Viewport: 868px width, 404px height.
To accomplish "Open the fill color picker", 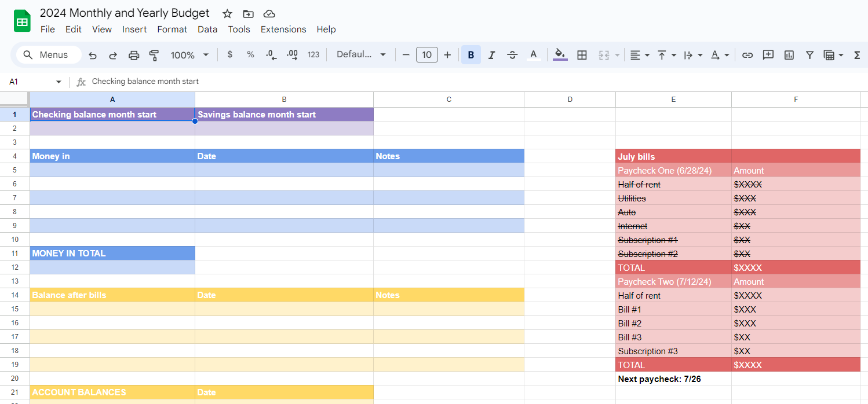I will [x=560, y=55].
